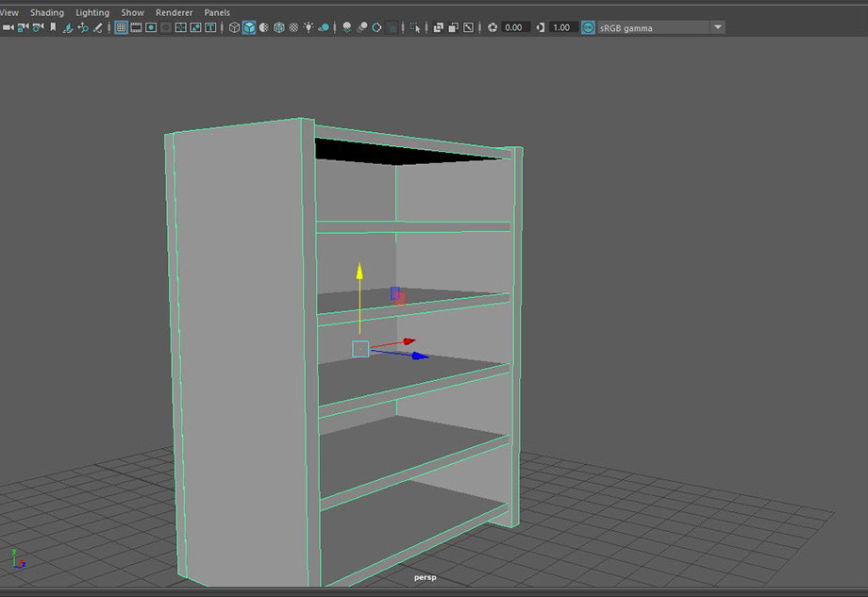Click the Select Camera icon
The width and height of the screenshot is (868, 597).
coord(7,27)
